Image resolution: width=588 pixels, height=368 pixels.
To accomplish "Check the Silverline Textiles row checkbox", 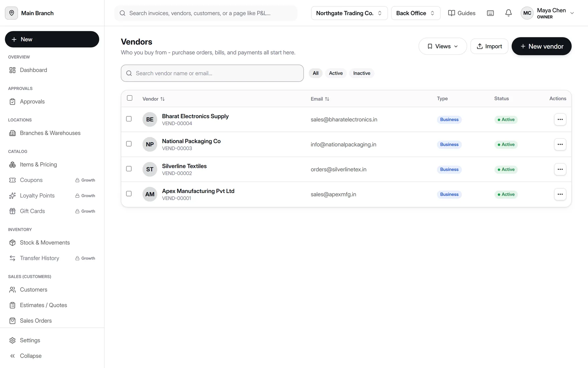I will pos(129,169).
